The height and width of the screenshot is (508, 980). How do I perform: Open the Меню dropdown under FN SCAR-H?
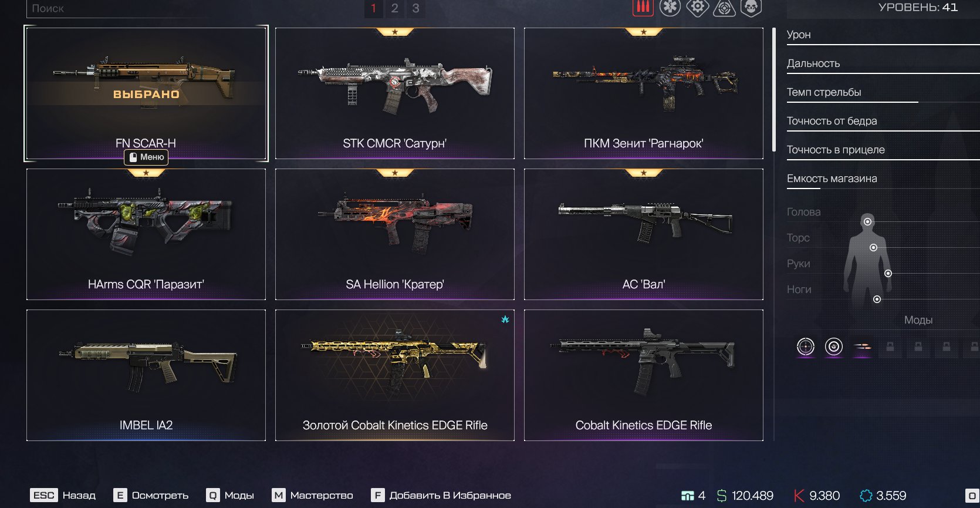pos(146,157)
